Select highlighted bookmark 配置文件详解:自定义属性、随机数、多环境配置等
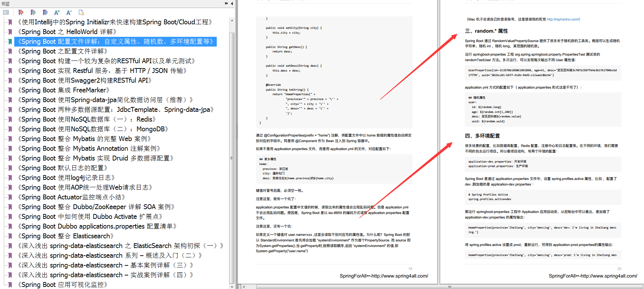Viewport: 644px width, 289px height. tap(116, 42)
